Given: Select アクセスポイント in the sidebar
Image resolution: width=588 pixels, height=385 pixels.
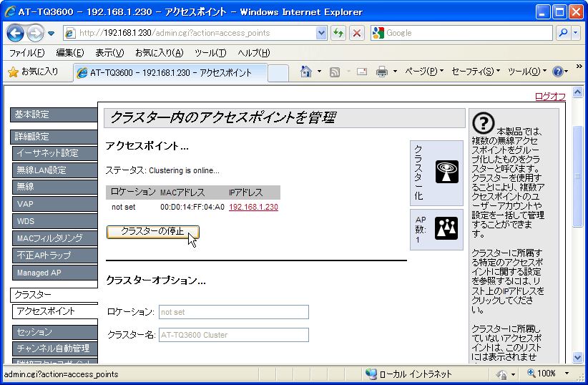Looking at the screenshot, I should pyautogui.click(x=55, y=311).
